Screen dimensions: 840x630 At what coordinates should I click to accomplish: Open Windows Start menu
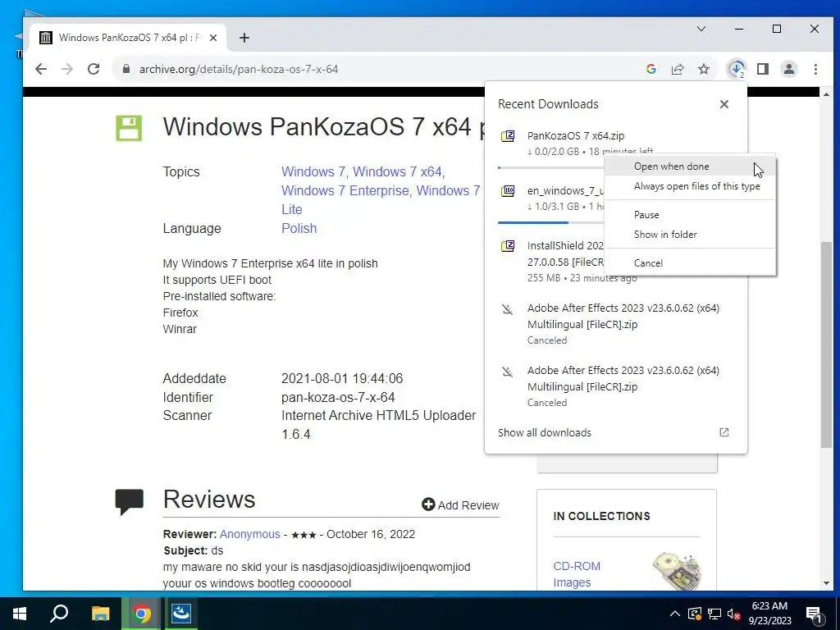(20, 614)
